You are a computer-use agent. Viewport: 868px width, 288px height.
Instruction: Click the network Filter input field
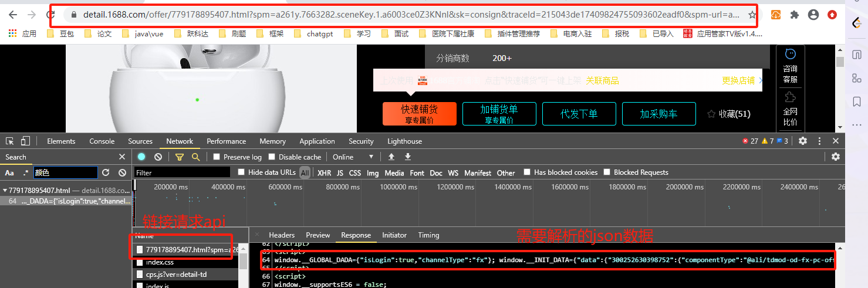[x=183, y=172]
